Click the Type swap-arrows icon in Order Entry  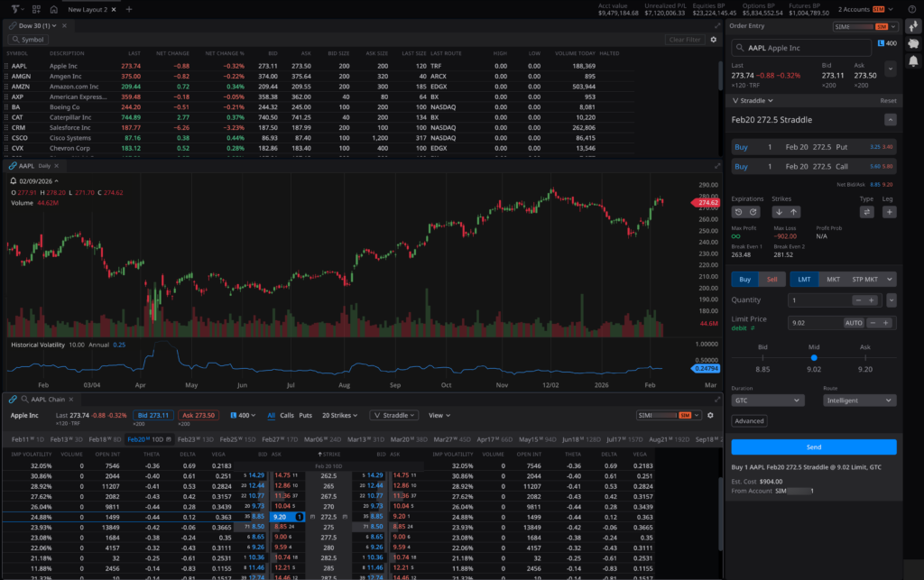point(869,211)
